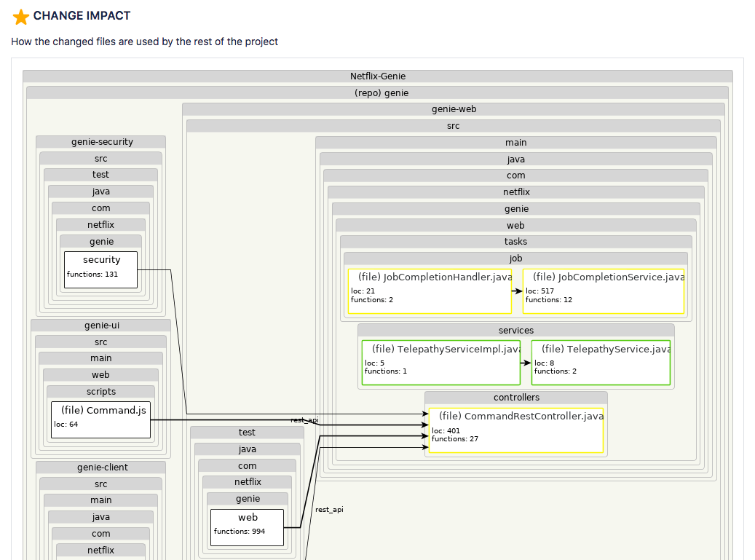Select the genie-ui container header

pos(100,325)
